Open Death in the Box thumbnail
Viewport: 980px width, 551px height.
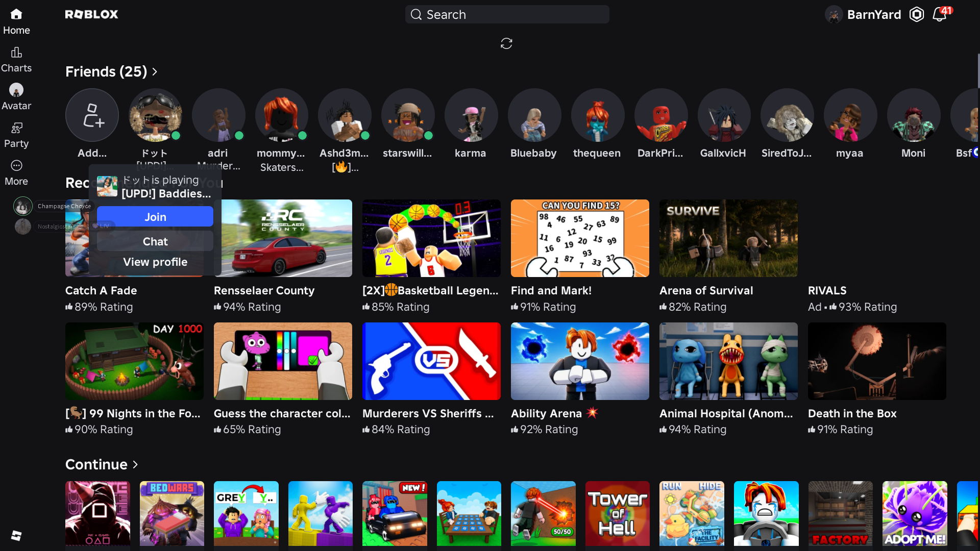[877, 361]
